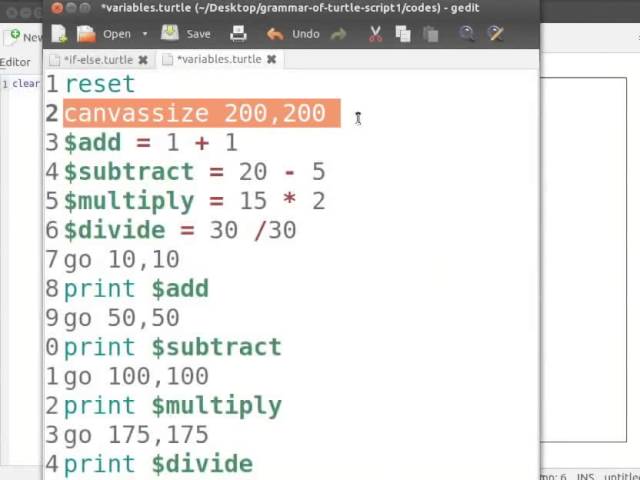This screenshot has height=480, width=640.
Task: Click the Save button in toolbar
Action: 186,34
